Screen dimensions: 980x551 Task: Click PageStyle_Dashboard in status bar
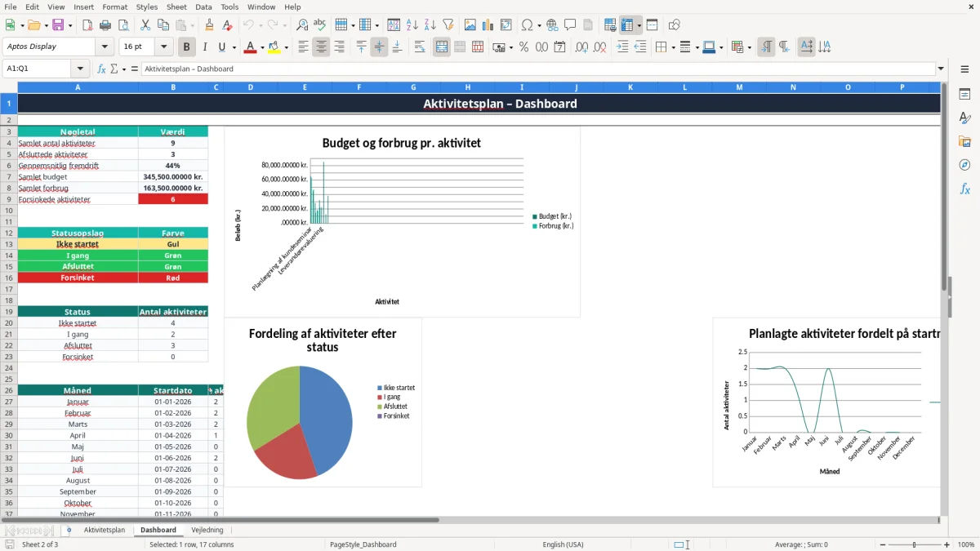click(363, 544)
